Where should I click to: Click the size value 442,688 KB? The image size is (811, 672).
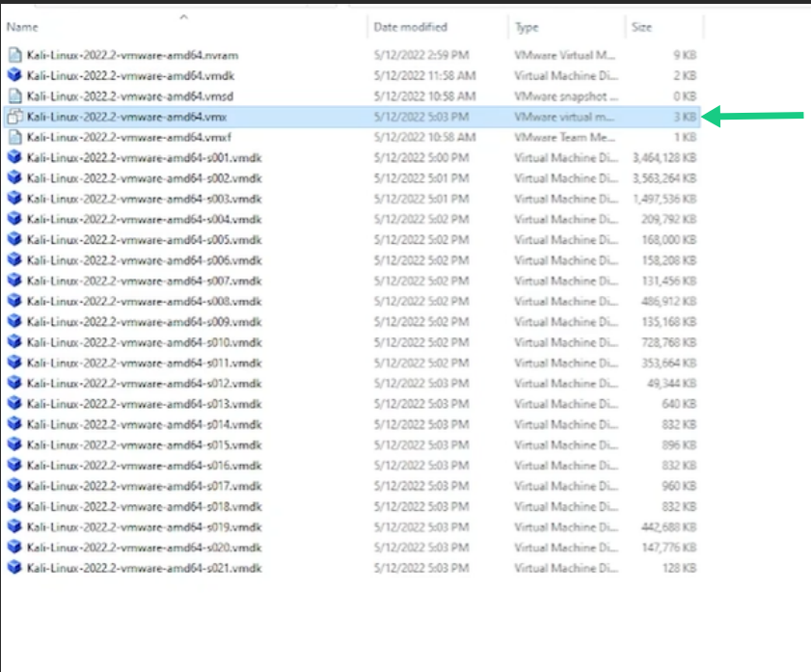click(668, 527)
